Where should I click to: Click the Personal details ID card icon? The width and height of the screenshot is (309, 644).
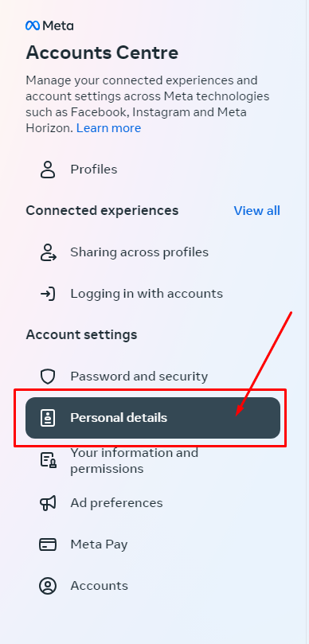pos(48,418)
